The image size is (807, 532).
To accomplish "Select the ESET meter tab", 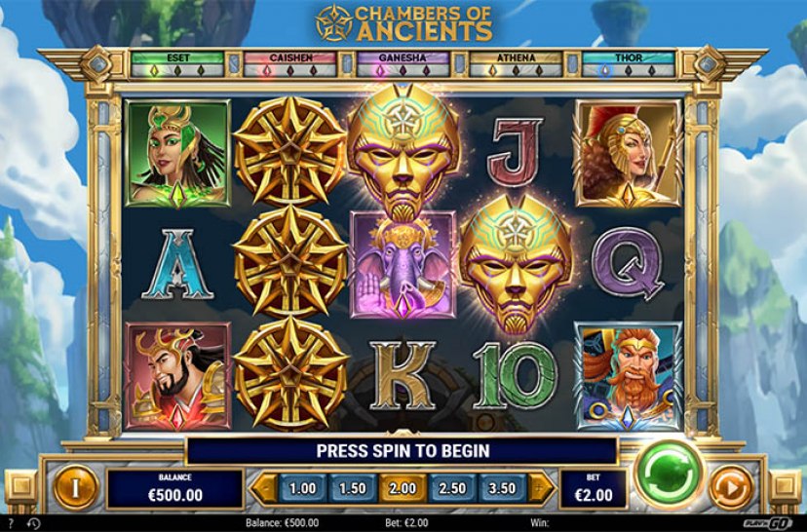I will pyautogui.click(x=177, y=63).
